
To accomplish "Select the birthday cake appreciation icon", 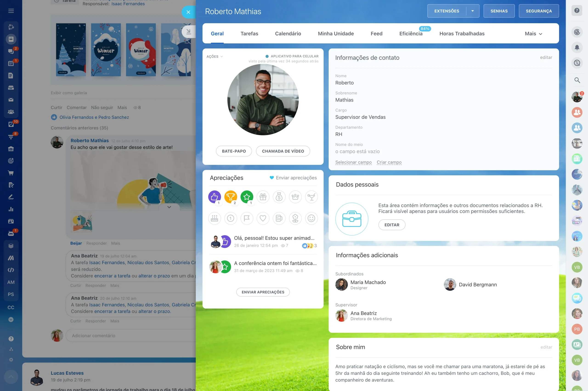I will [x=214, y=218].
